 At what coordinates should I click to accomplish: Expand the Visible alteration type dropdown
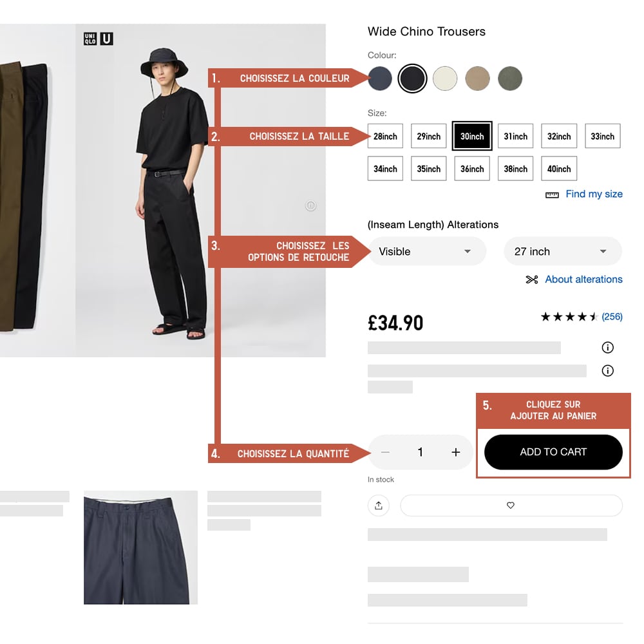pyautogui.click(x=427, y=251)
